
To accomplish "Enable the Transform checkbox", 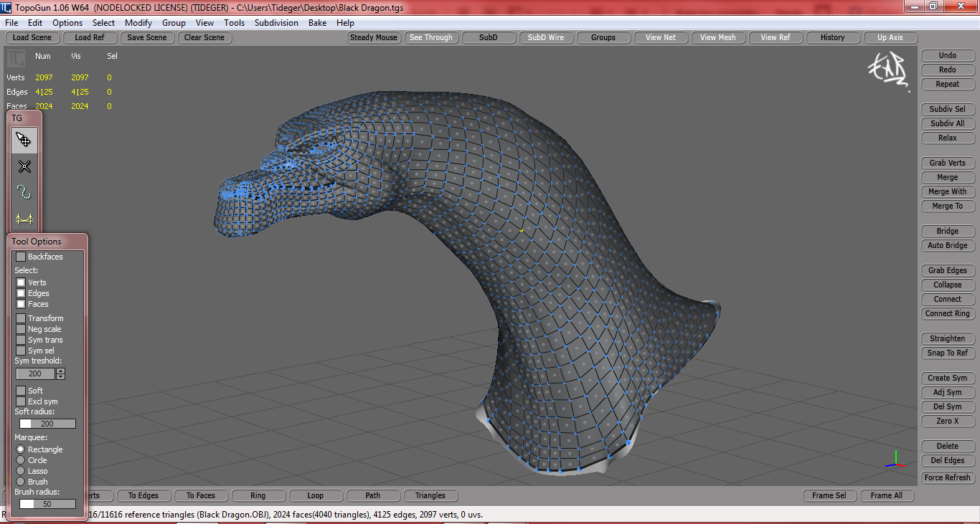I will [x=21, y=318].
